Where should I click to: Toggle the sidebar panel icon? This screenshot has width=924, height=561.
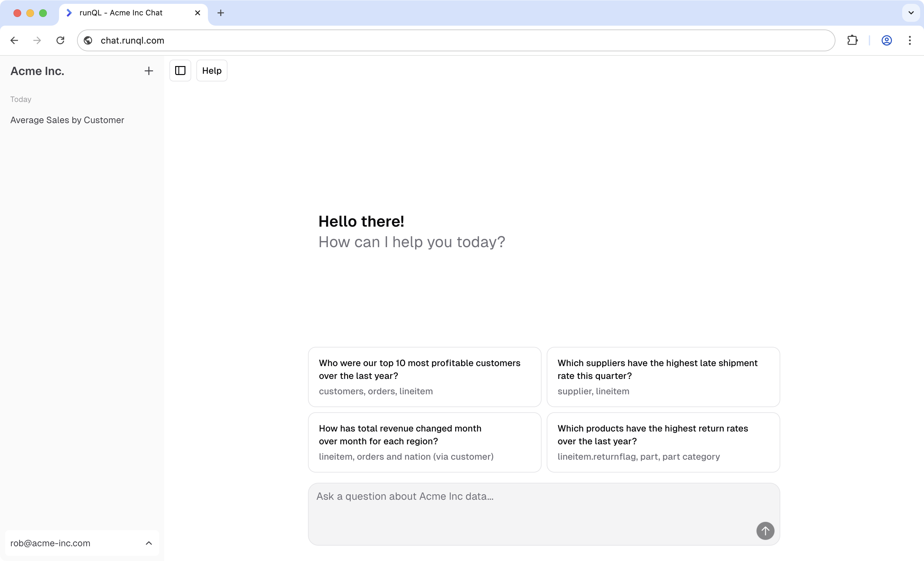pos(180,71)
